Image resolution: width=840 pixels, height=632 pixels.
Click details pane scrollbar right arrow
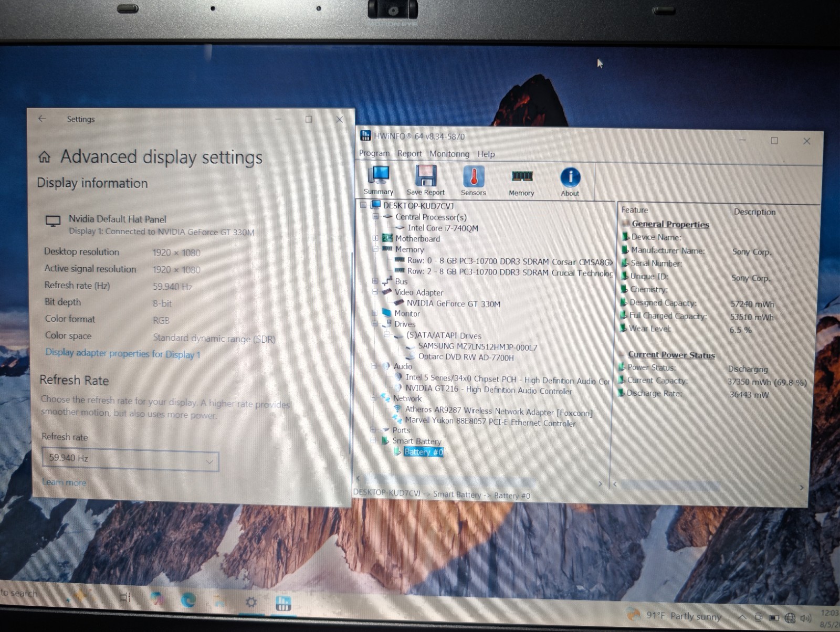(x=801, y=487)
